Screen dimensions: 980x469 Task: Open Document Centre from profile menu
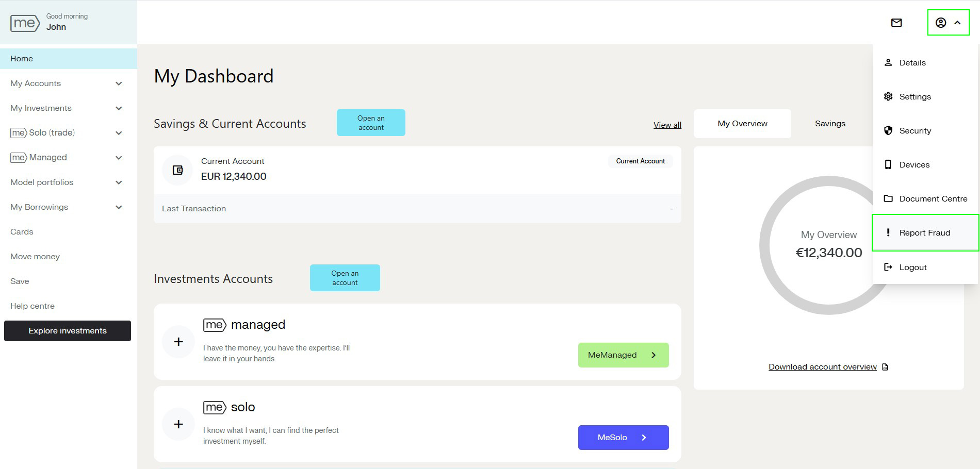(933, 199)
